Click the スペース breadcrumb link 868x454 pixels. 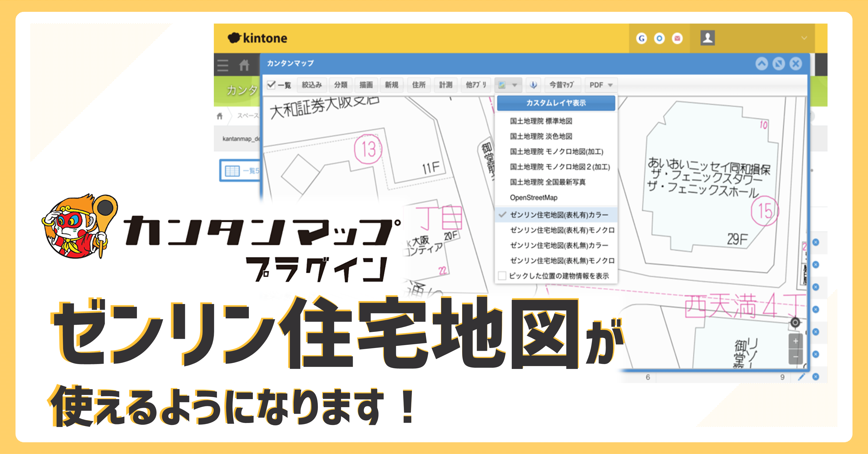(x=248, y=116)
